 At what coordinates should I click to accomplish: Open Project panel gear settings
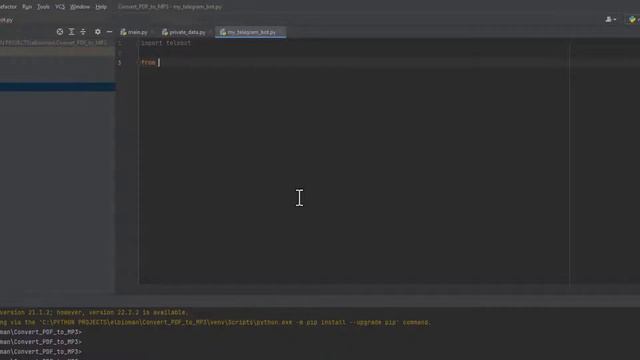pyautogui.click(x=98, y=31)
